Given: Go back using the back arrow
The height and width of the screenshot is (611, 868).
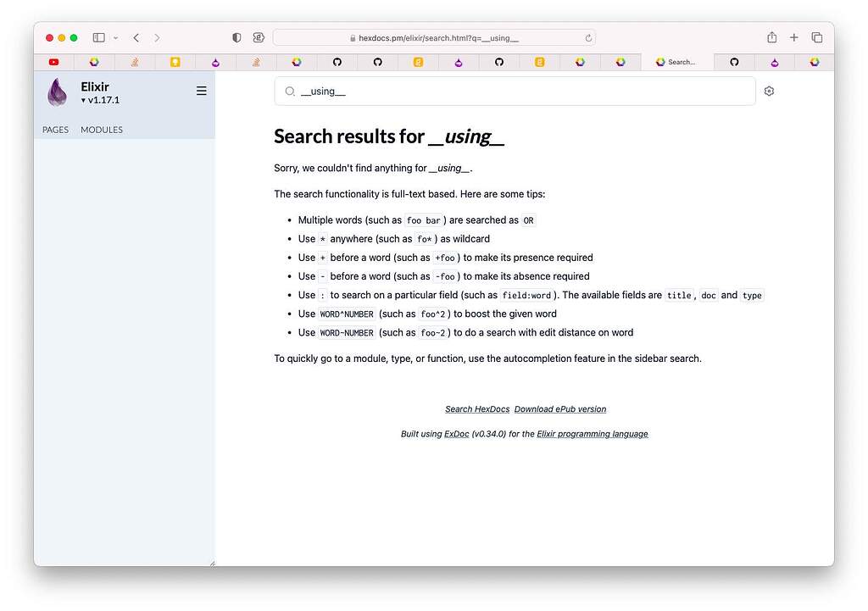Looking at the screenshot, I should tap(136, 37).
